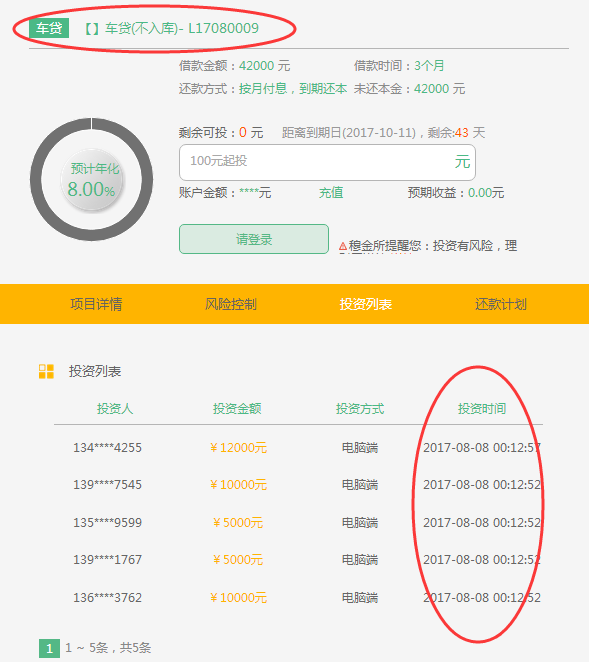This screenshot has width=589, height=662.
Task: Select the 投资列表 tab
Action: (366, 304)
